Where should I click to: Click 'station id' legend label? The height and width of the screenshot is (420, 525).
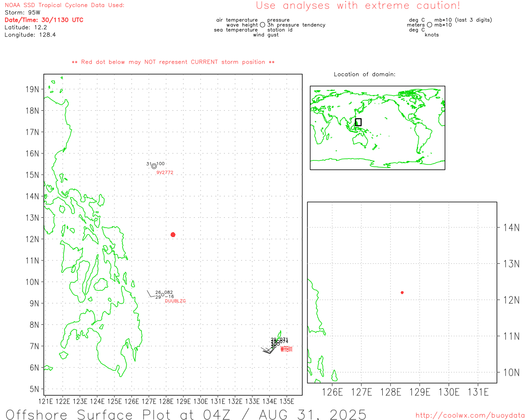pos(280,30)
